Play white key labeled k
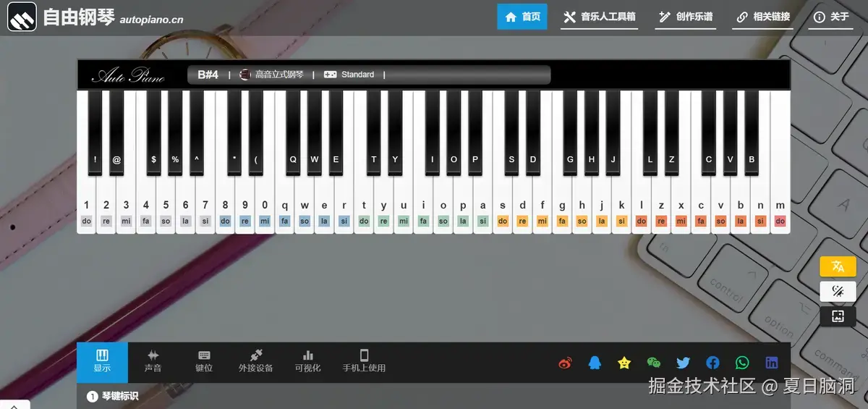This screenshot has width=868, height=409. [x=621, y=206]
